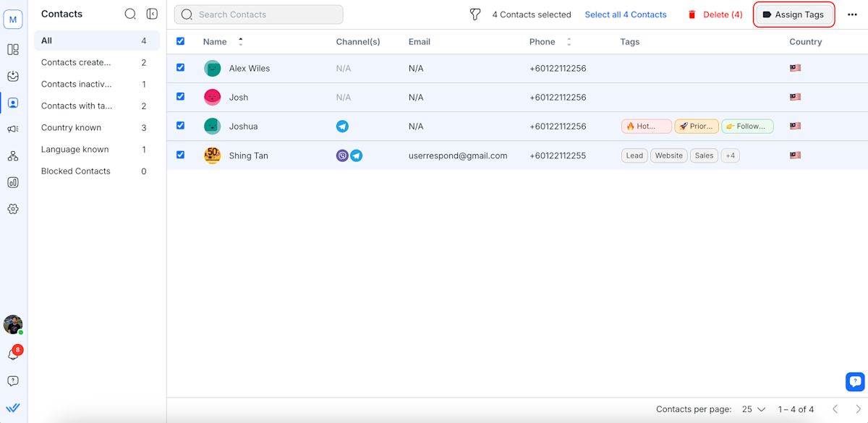
Task: Open the Contacts per page dropdown
Action: 753,409
